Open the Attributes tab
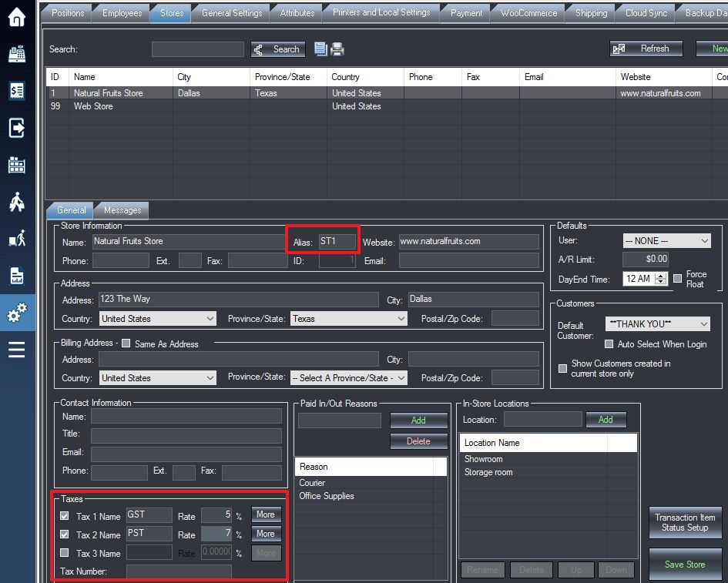The image size is (728, 583). 297,13
